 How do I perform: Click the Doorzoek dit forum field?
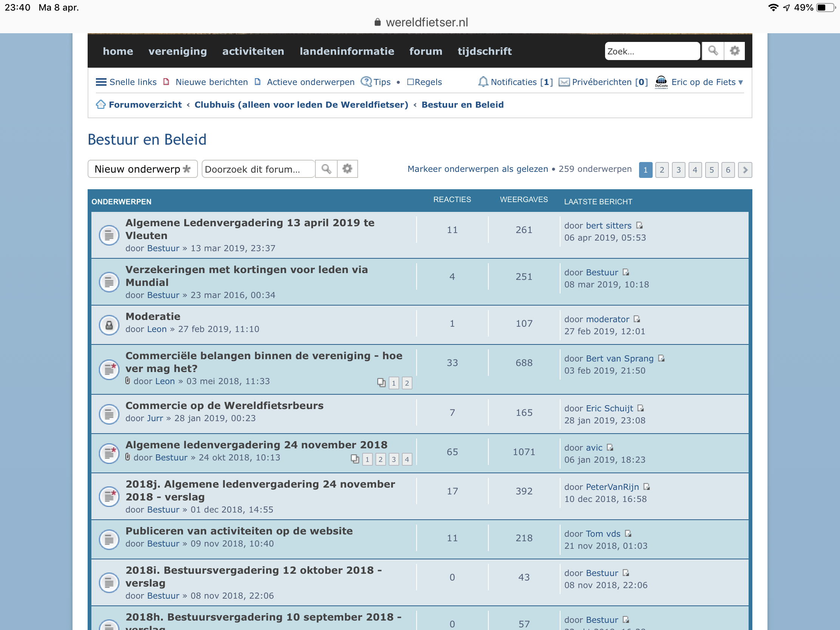click(x=258, y=169)
